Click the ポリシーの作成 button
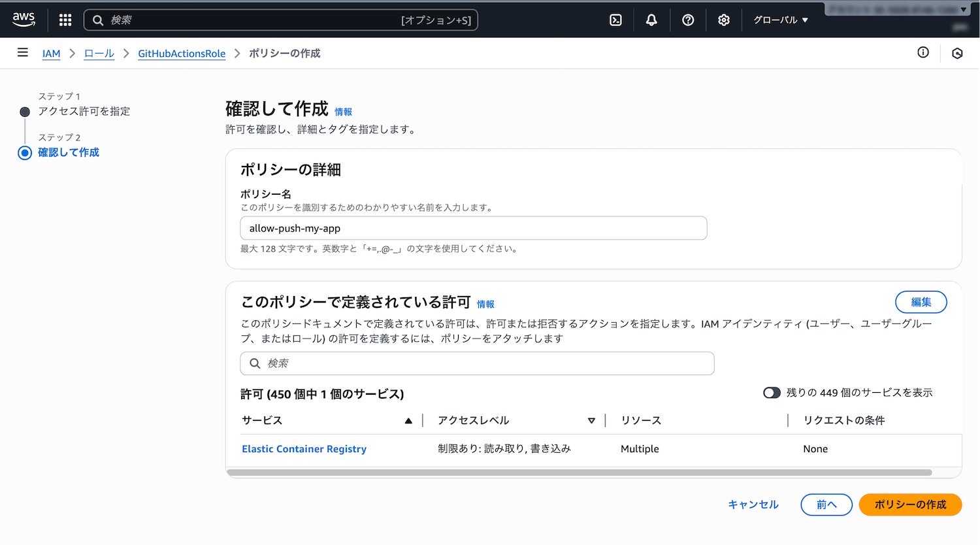This screenshot has height=545, width=980. coord(910,504)
